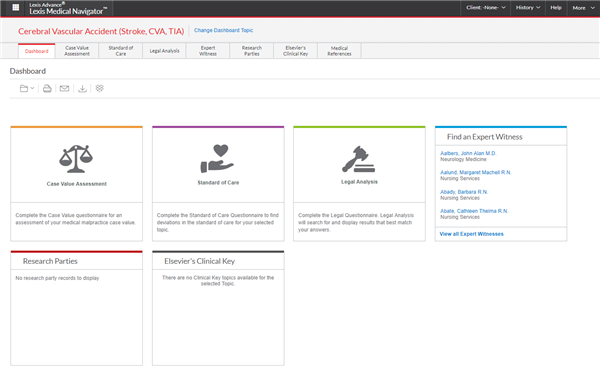
Task: Click the email envelope icon
Action: click(x=64, y=88)
